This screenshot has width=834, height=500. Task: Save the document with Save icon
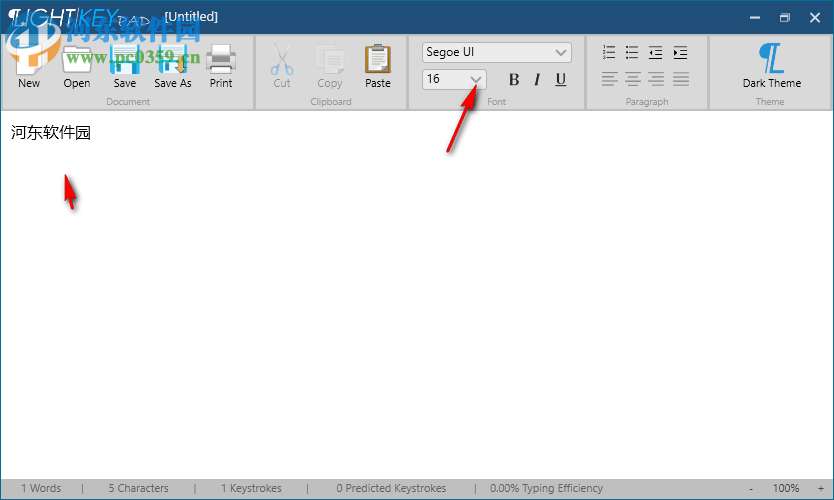click(124, 66)
